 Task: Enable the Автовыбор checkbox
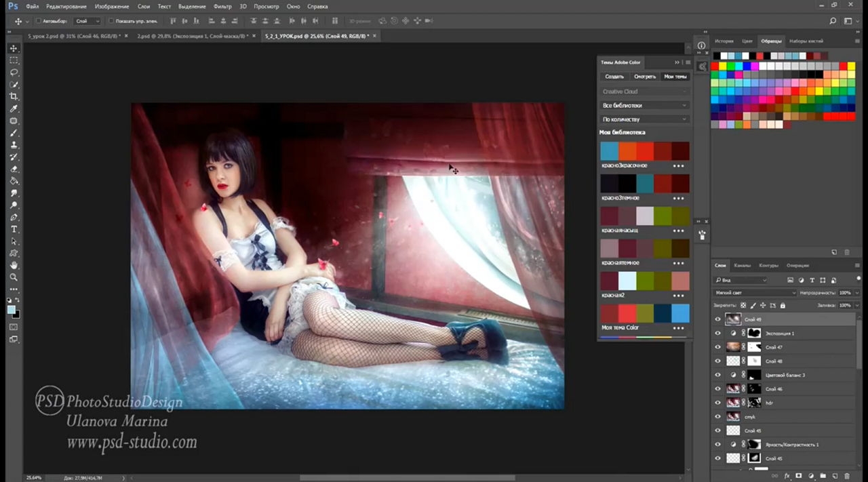pyautogui.click(x=37, y=21)
